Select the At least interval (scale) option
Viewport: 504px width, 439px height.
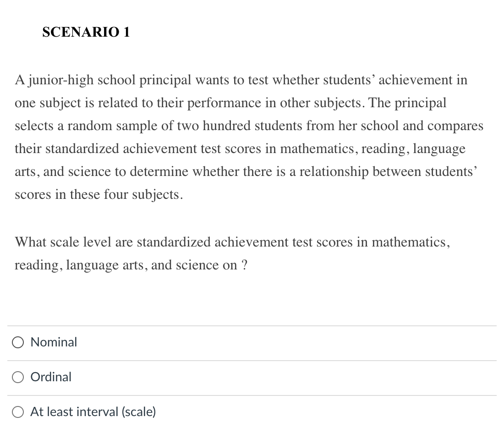click(x=18, y=412)
